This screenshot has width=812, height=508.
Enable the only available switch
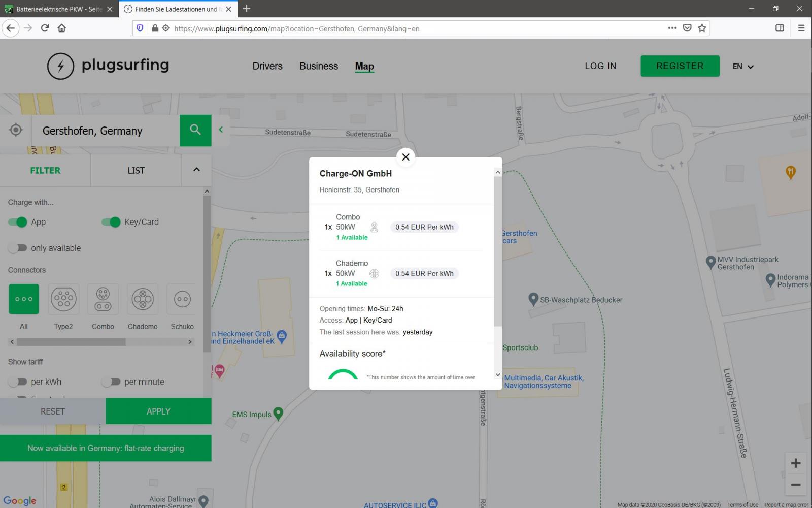point(18,248)
